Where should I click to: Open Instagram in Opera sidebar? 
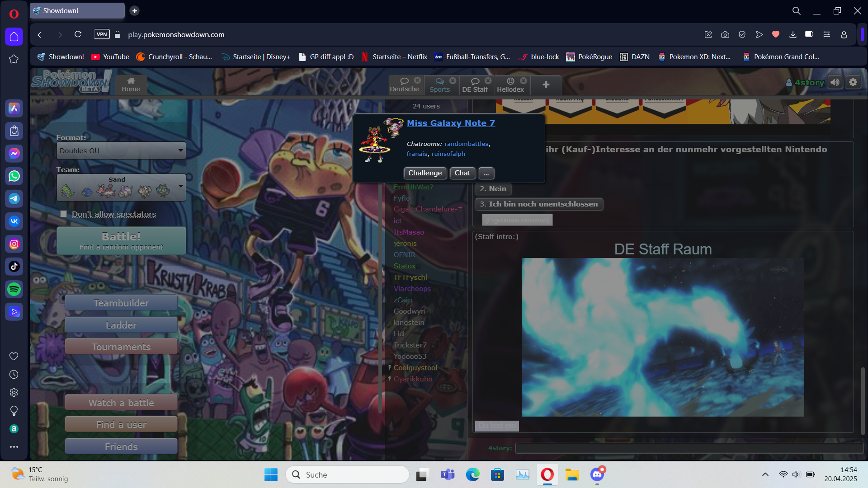(x=14, y=244)
